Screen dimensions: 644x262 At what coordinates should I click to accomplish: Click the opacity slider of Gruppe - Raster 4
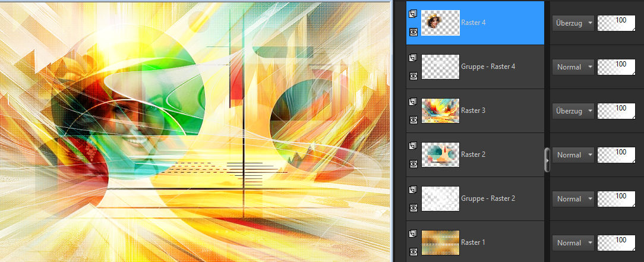(x=616, y=67)
